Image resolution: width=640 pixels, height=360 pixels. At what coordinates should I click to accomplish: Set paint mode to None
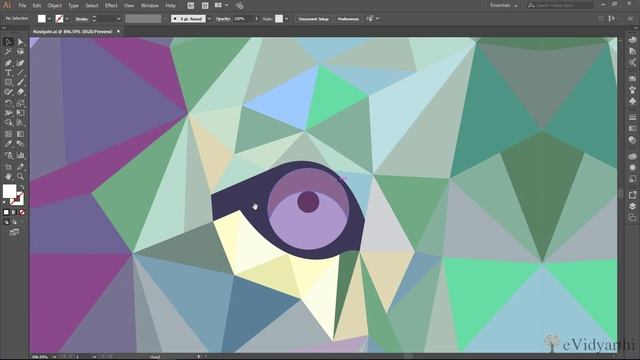click(22, 212)
